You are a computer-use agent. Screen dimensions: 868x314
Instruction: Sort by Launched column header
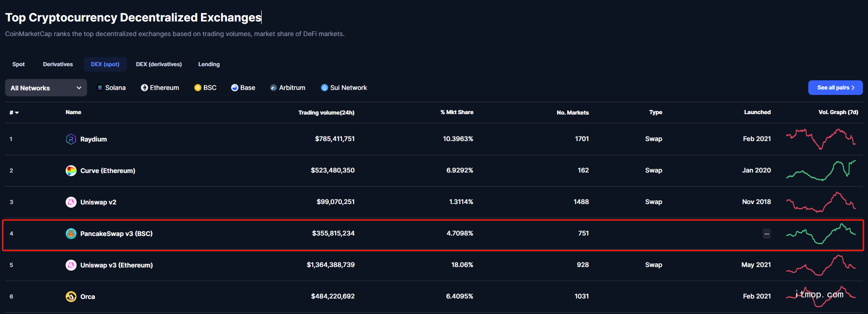tap(757, 112)
